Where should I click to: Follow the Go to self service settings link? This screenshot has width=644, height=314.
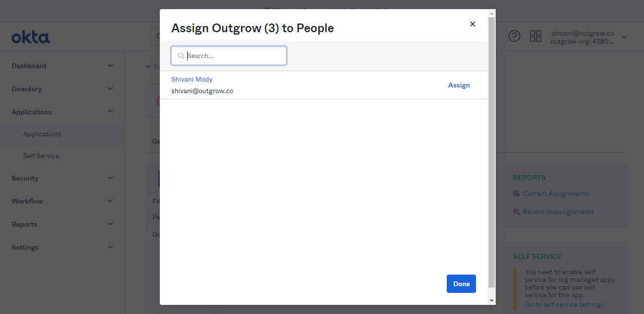pos(564,304)
